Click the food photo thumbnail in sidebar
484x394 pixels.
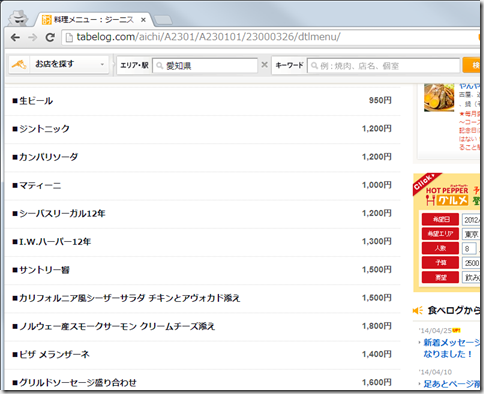point(439,97)
